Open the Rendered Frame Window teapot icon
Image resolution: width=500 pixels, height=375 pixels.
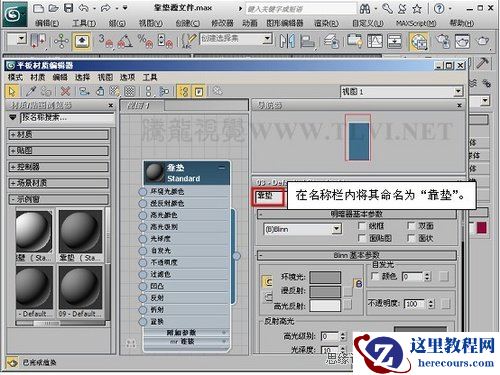462,41
